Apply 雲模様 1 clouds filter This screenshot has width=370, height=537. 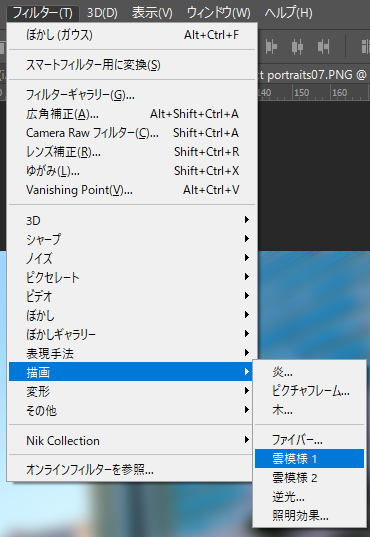point(309,459)
